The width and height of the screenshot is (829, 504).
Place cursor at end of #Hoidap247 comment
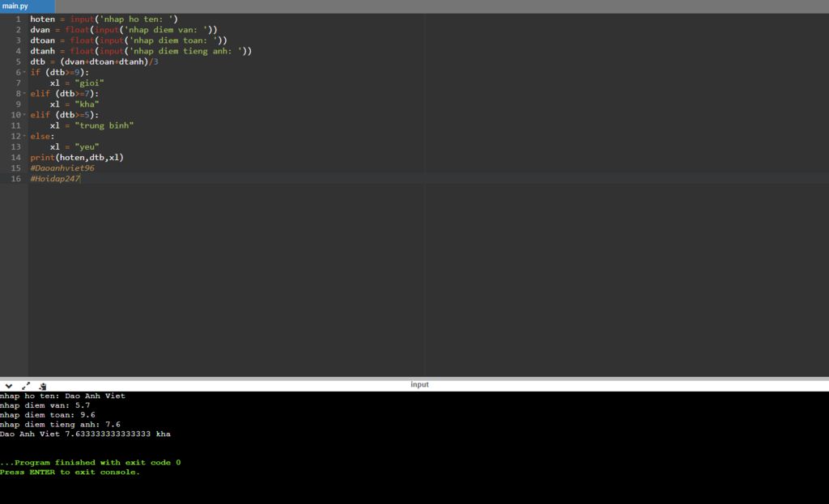pyautogui.click(x=80, y=179)
